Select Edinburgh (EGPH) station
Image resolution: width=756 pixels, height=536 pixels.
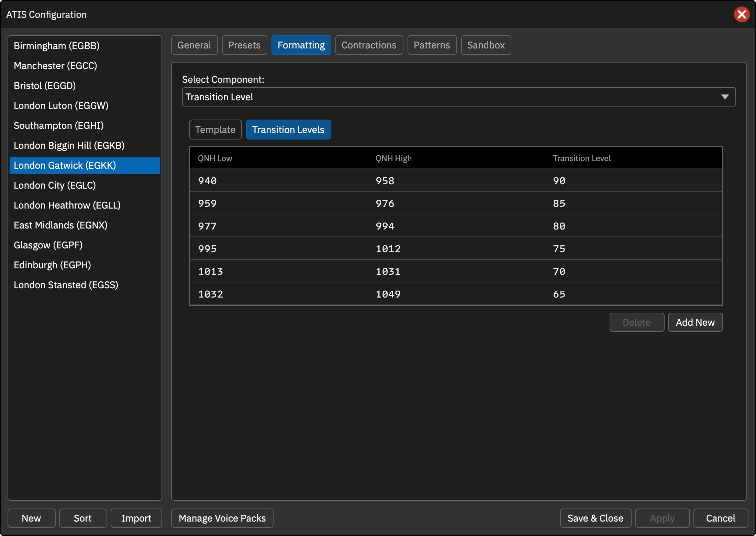click(x=85, y=265)
